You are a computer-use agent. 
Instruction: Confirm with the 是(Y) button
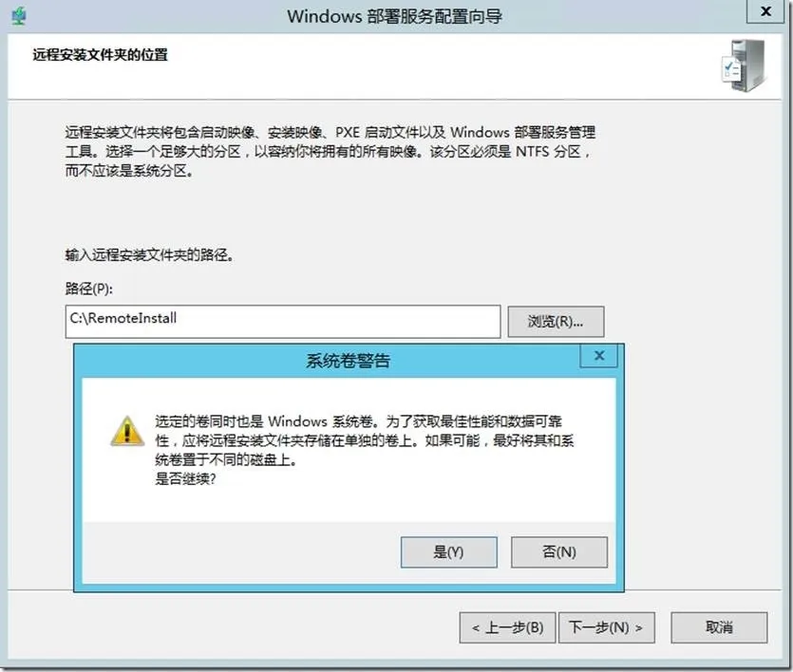coord(449,552)
